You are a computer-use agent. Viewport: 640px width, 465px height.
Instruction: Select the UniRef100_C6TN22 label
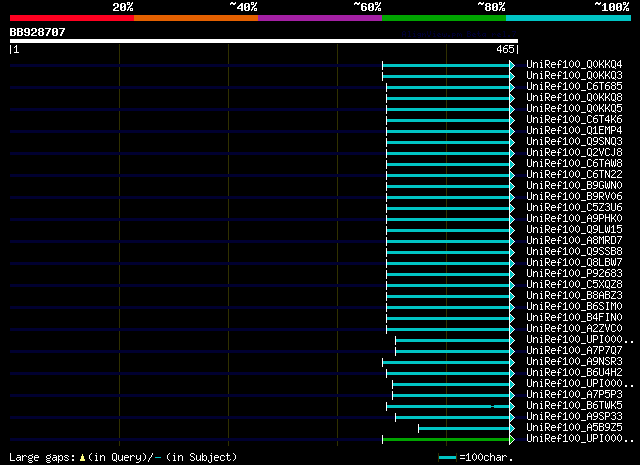click(574, 175)
